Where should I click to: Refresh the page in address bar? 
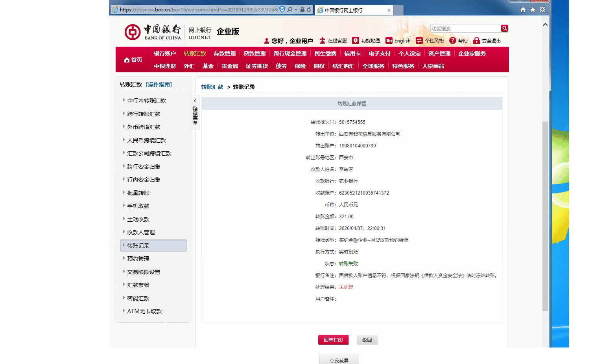(309, 9)
